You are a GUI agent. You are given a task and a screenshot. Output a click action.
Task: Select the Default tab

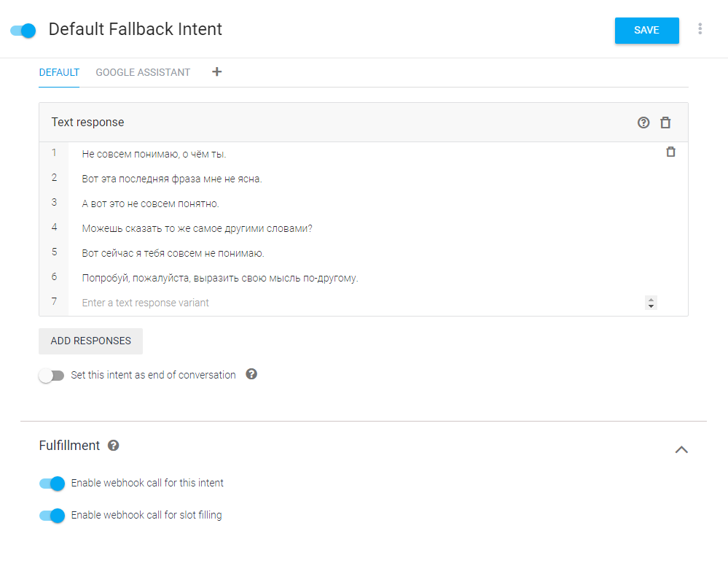pyautogui.click(x=59, y=72)
